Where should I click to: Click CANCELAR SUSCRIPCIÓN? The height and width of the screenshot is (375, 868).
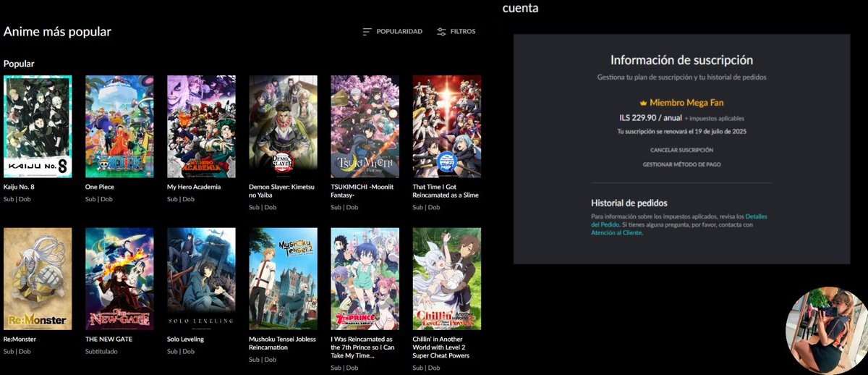tap(681, 150)
